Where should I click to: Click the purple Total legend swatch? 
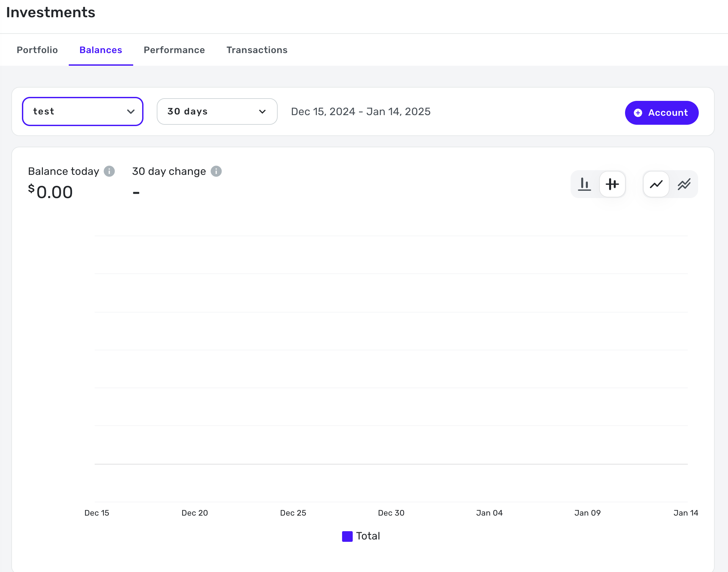(347, 536)
